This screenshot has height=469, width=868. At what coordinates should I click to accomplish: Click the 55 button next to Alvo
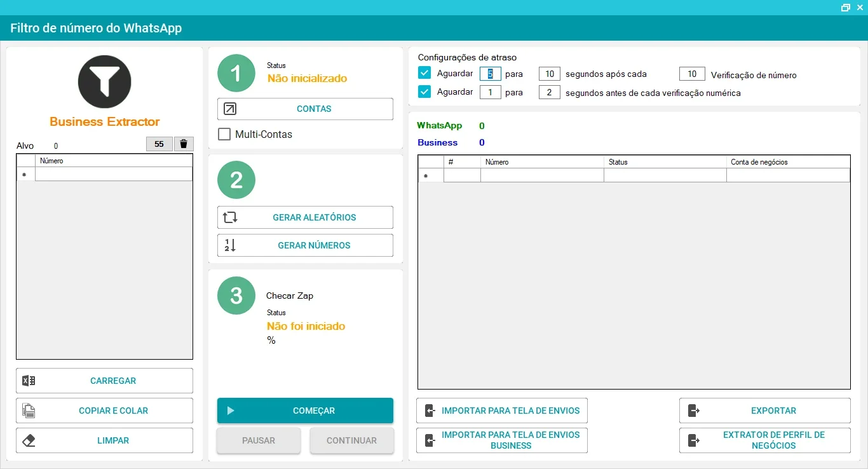point(159,144)
